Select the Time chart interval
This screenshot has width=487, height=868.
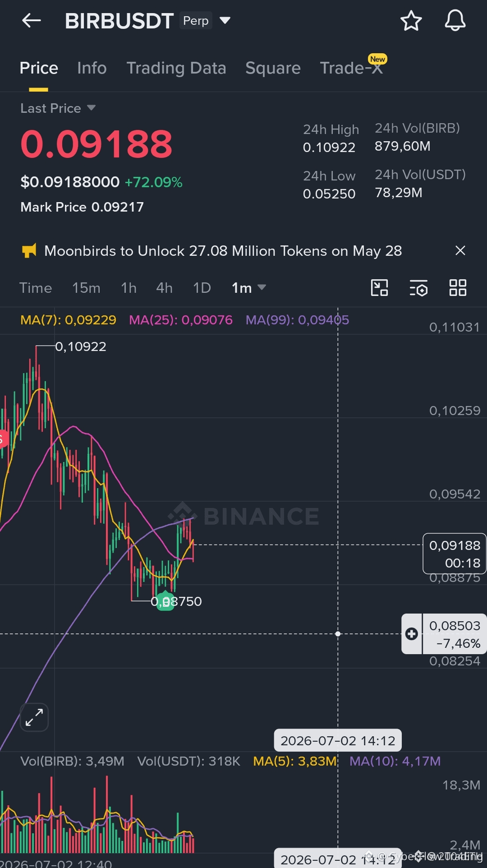tap(36, 288)
